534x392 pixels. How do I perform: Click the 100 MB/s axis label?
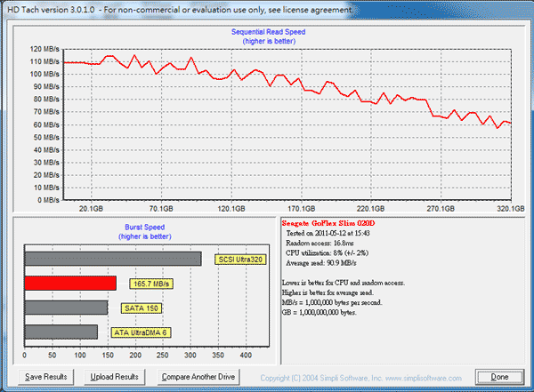[44, 74]
